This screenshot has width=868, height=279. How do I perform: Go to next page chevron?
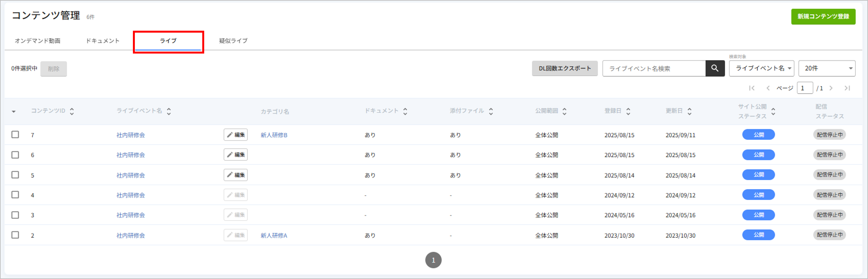(x=831, y=88)
